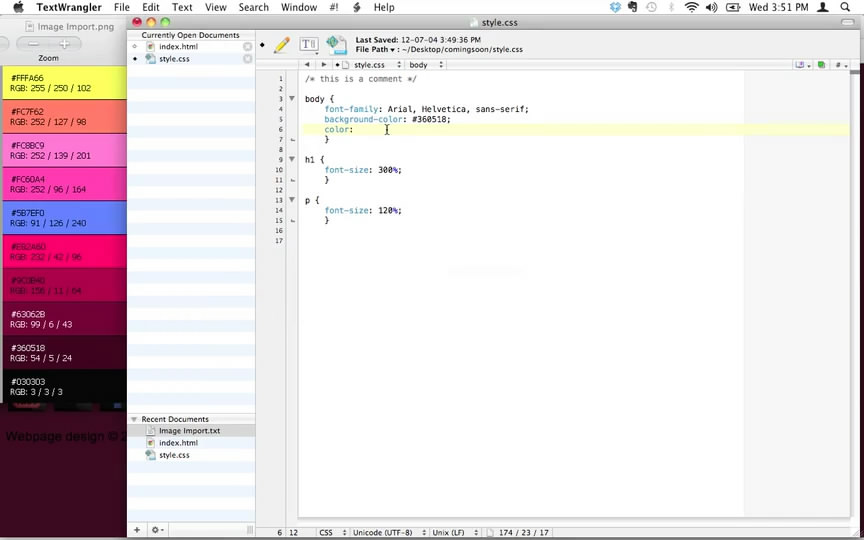Open the View menu
Viewport: 864px width, 540px height.
click(215, 7)
